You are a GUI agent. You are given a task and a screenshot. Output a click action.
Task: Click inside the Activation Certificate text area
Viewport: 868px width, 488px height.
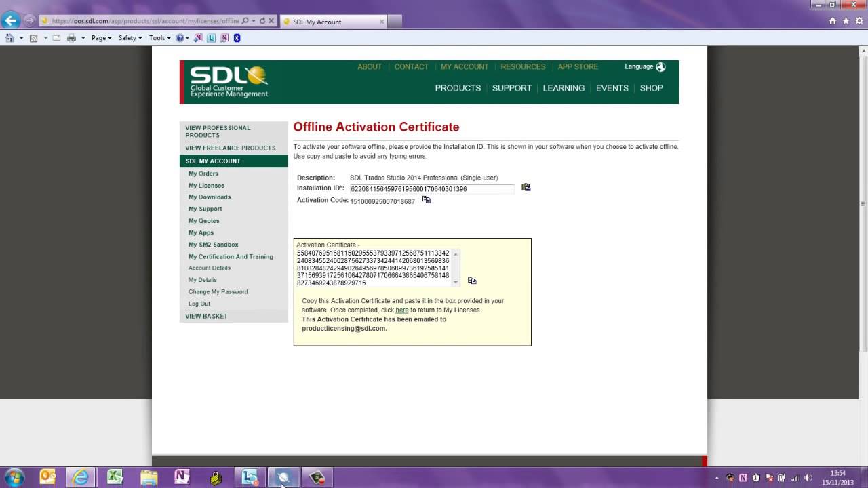pyautogui.click(x=373, y=268)
